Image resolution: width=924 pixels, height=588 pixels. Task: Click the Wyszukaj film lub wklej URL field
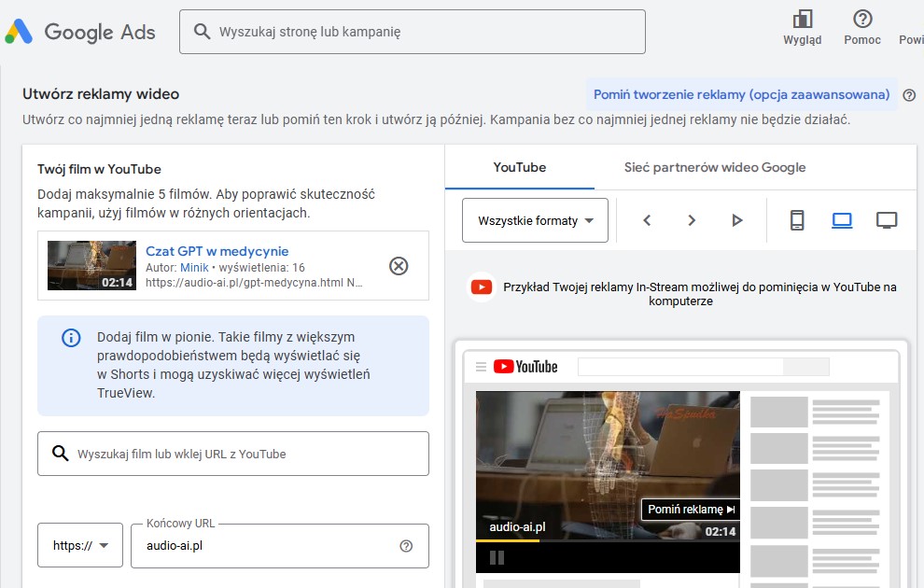point(233,454)
